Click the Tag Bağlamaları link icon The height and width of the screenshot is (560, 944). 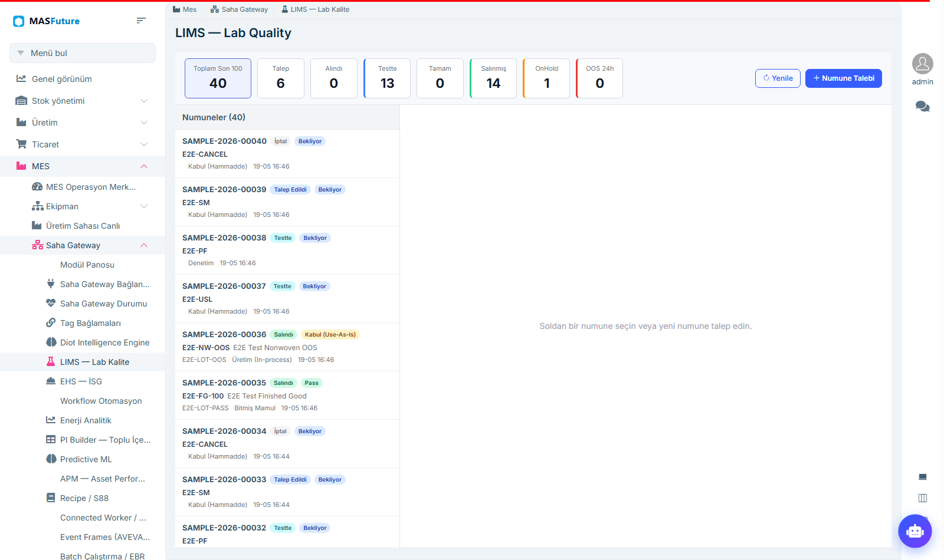[x=51, y=323]
